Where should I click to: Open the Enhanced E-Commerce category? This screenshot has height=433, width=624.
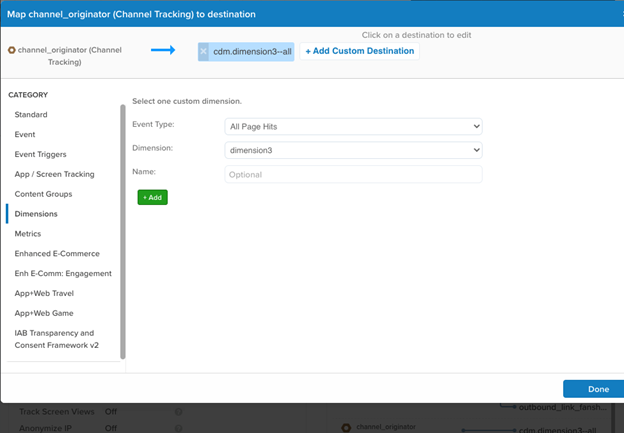pyautogui.click(x=57, y=253)
